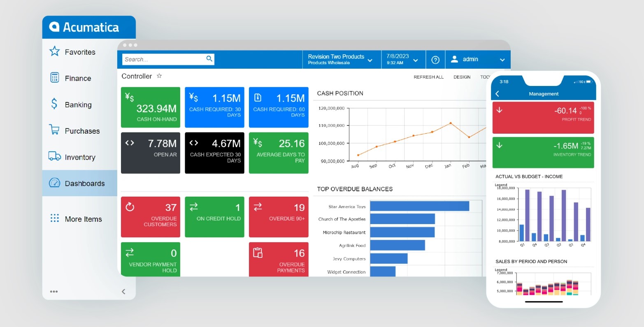The image size is (644, 327).
Task: Click Overdue Payments clipboard icon
Action: [258, 253]
